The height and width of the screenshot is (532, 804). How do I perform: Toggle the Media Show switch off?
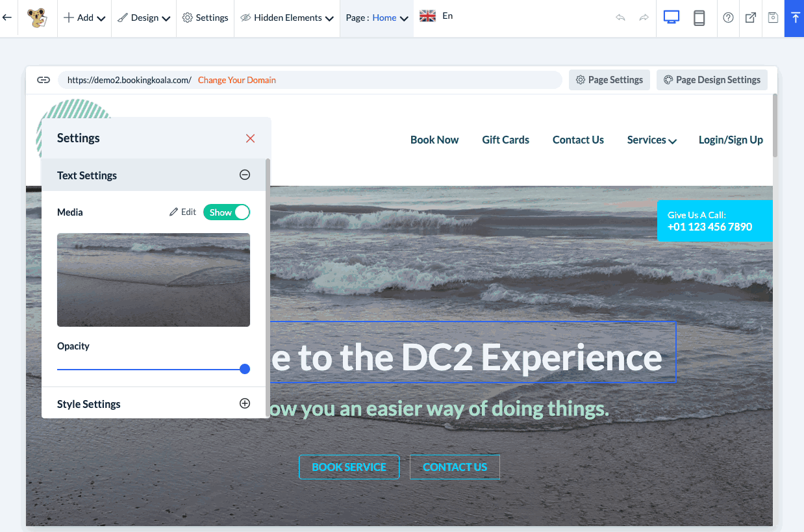[x=227, y=212]
